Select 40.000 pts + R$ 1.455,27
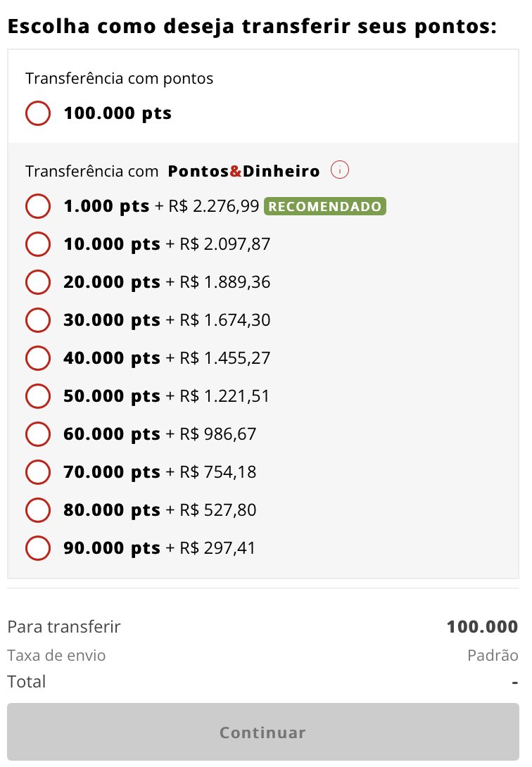 coord(38,358)
